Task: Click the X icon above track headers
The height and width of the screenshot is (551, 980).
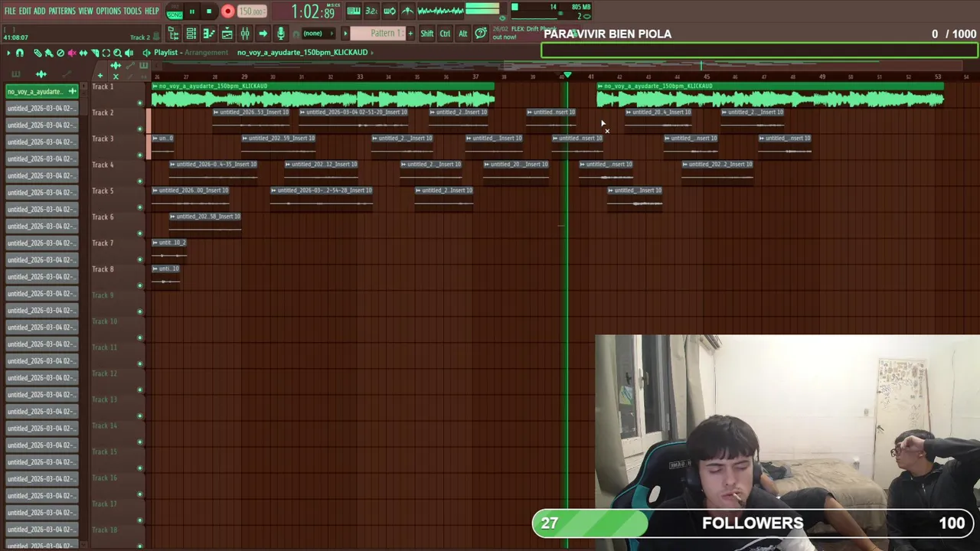Action: [116, 77]
